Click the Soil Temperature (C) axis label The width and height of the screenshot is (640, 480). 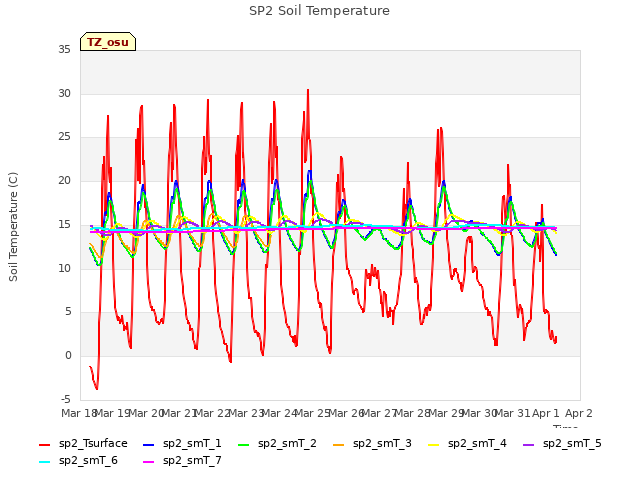(13, 227)
